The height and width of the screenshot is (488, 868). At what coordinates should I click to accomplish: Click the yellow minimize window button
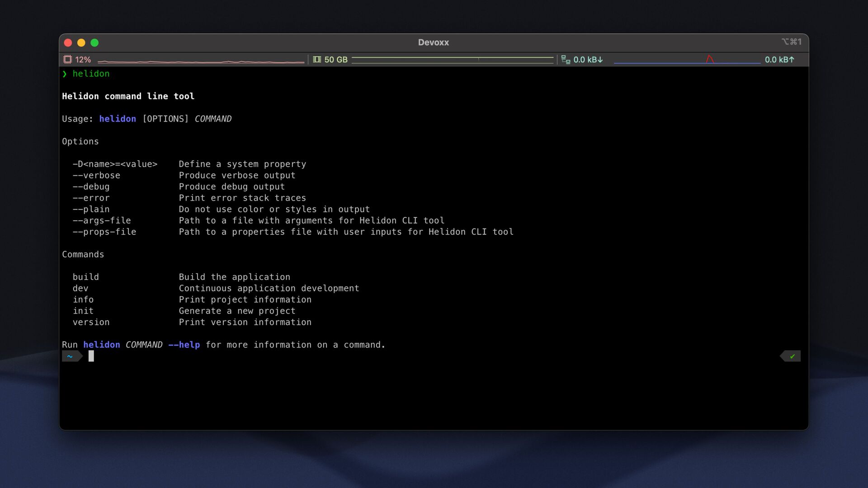tap(81, 42)
